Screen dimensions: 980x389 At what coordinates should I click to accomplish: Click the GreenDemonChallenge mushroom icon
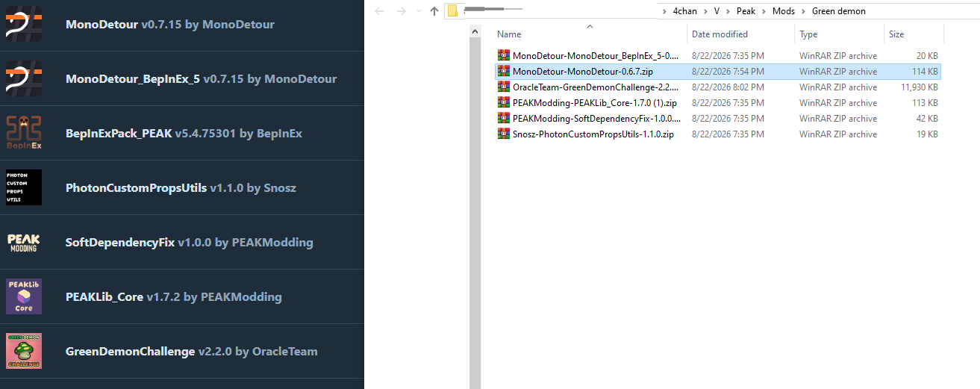(24, 351)
